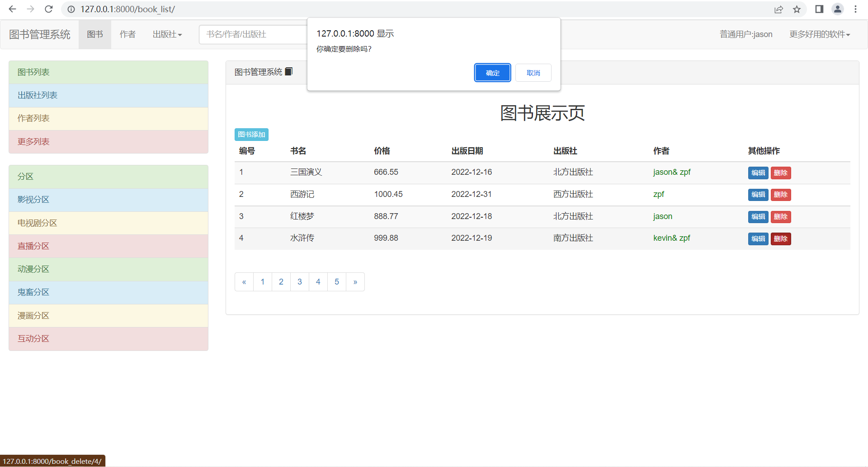Go to pagination page 4
The width and height of the screenshot is (868, 467).
318,282
